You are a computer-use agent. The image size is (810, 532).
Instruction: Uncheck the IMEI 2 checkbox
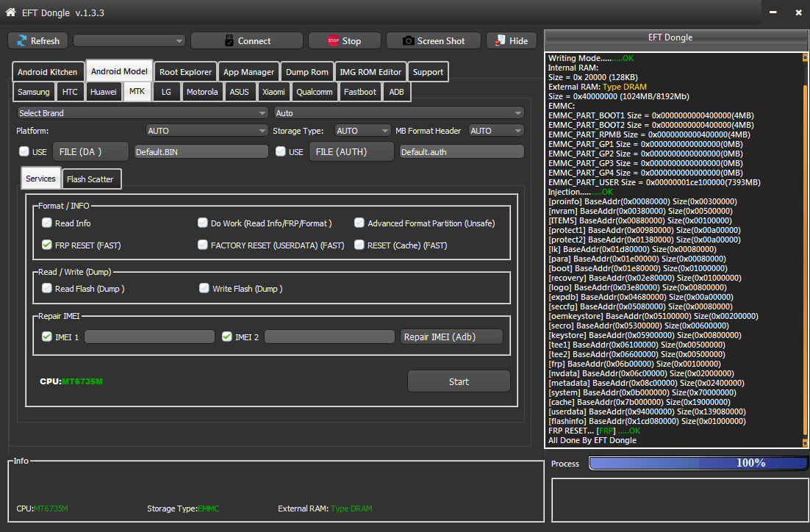[x=227, y=337]
